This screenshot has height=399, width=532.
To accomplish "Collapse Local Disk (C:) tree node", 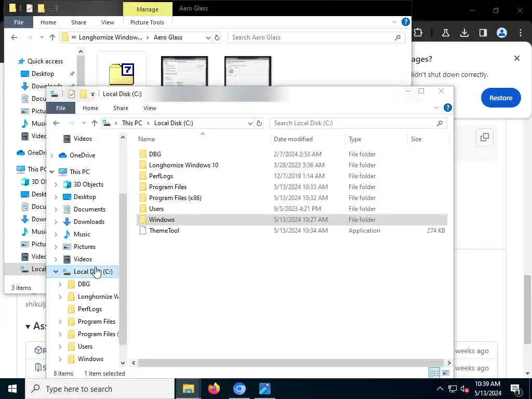I will click(x=56, y=271).
